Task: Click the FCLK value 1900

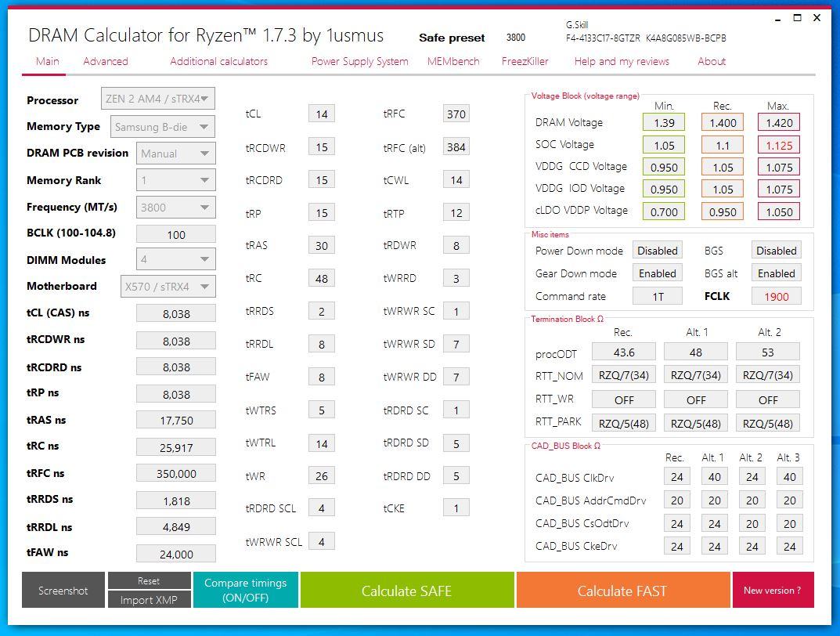Action: point(777,296)
